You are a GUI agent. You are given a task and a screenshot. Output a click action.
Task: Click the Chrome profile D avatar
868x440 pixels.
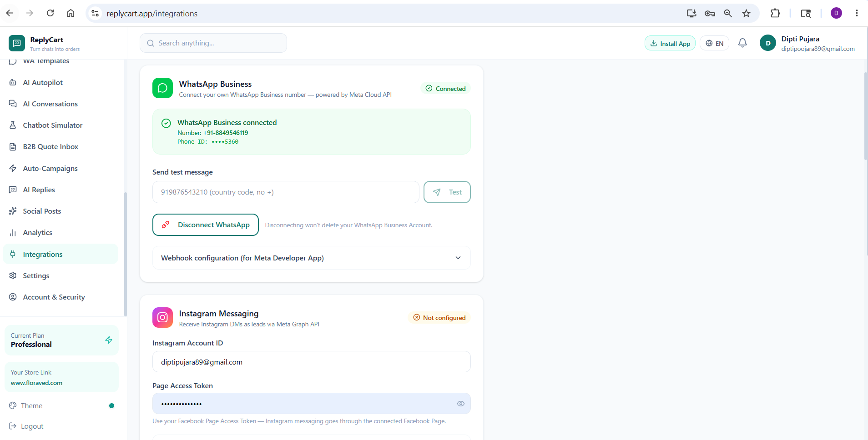coord(836,13)
